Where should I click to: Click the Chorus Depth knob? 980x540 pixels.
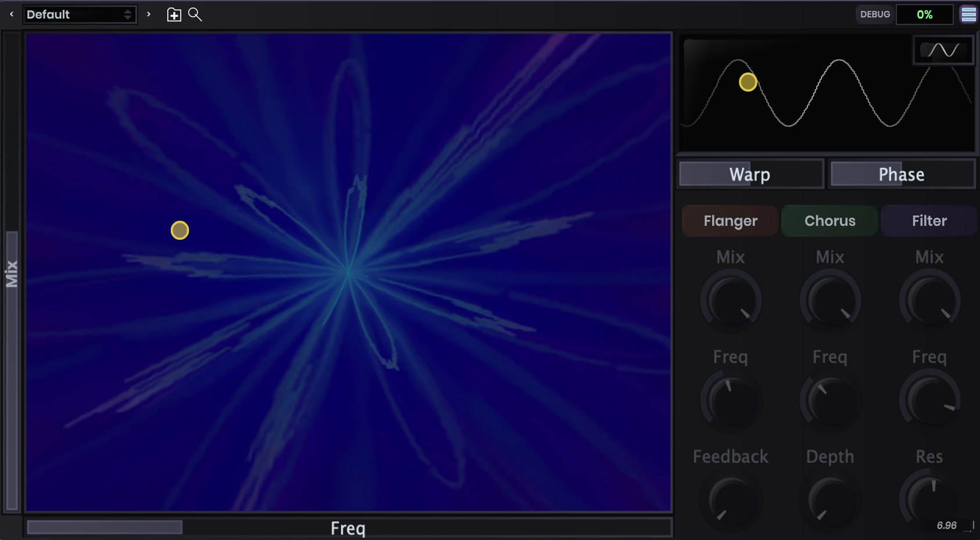click(830, 501)
